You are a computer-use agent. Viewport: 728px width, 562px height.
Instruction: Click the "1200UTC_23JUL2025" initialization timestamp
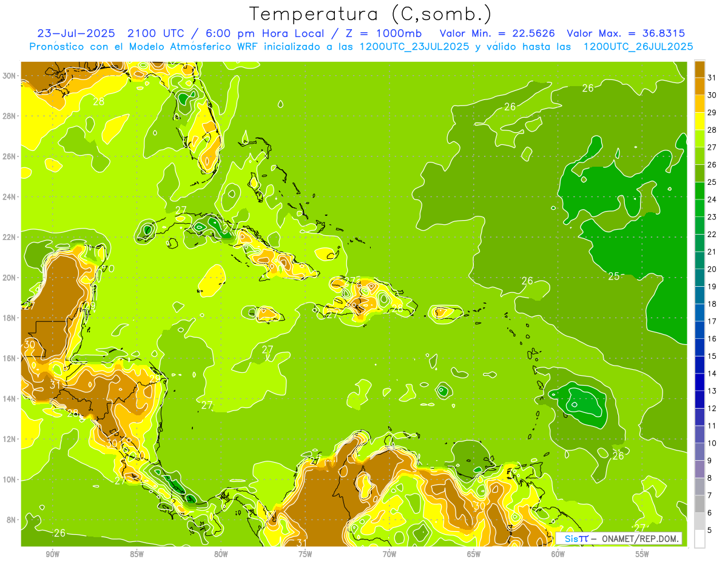click(x=414, y=47)
